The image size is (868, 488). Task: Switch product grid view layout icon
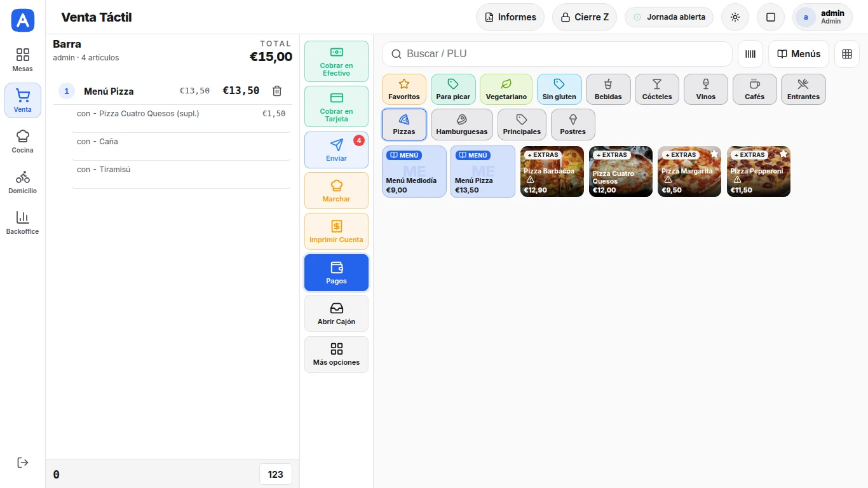coord(847,54)
